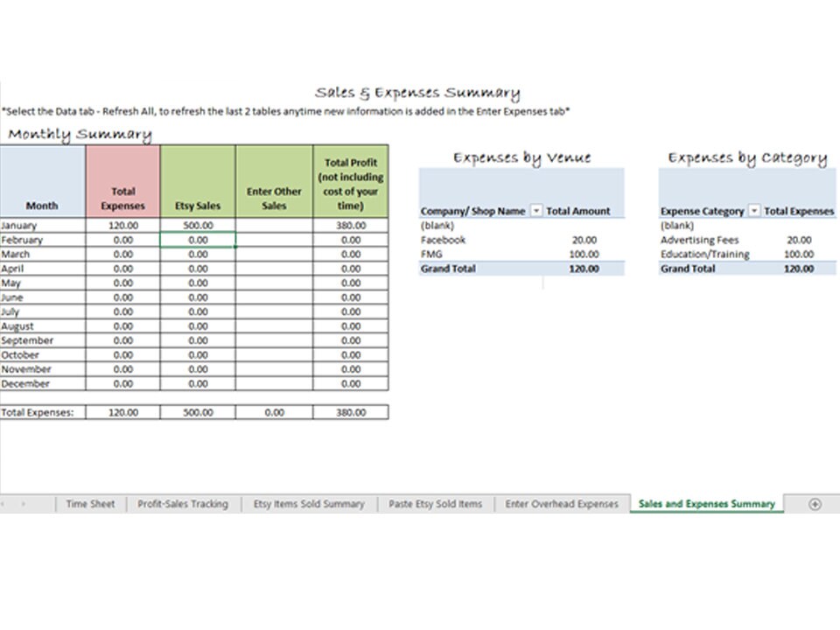840x630 pixels.
Task: Switch to the Time Sheet tab
Action: click(x=90, y=504)
